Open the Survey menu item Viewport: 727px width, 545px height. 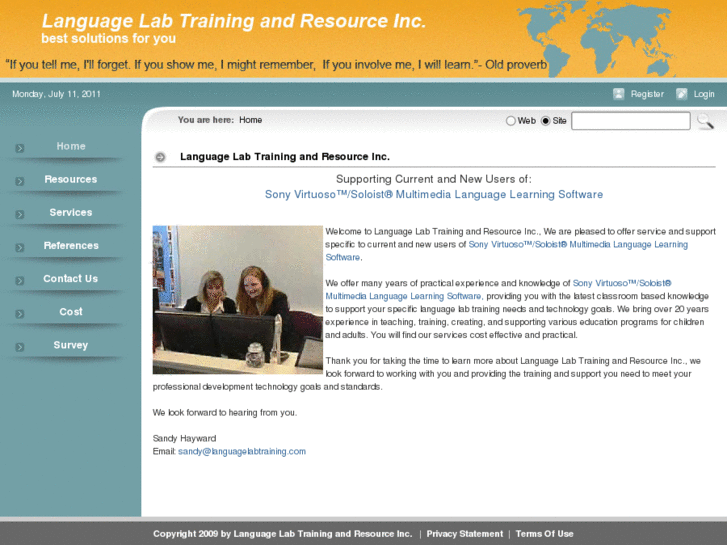pyautogui.click(x=70, y=345)
